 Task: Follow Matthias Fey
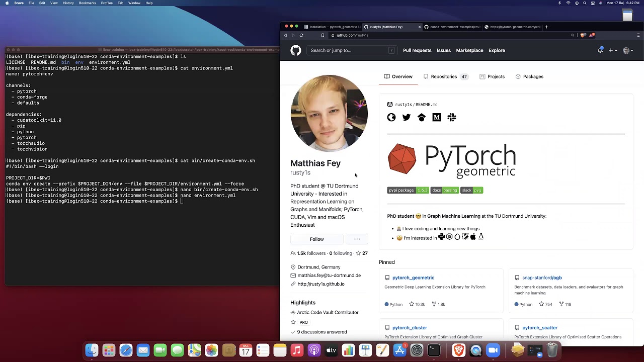coord(317,239)
